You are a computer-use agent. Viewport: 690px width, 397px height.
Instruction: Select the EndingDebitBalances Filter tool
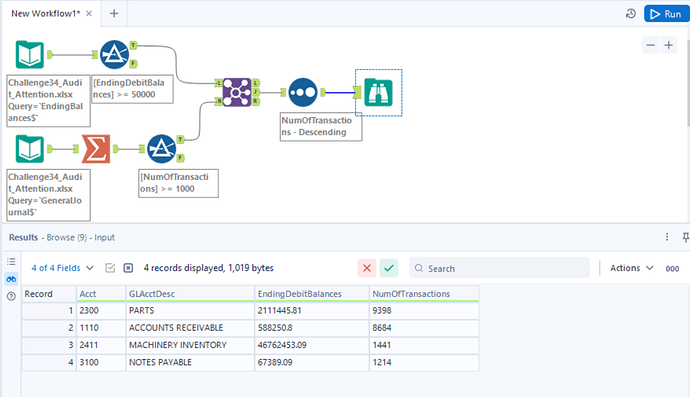[x=114, y=55]
